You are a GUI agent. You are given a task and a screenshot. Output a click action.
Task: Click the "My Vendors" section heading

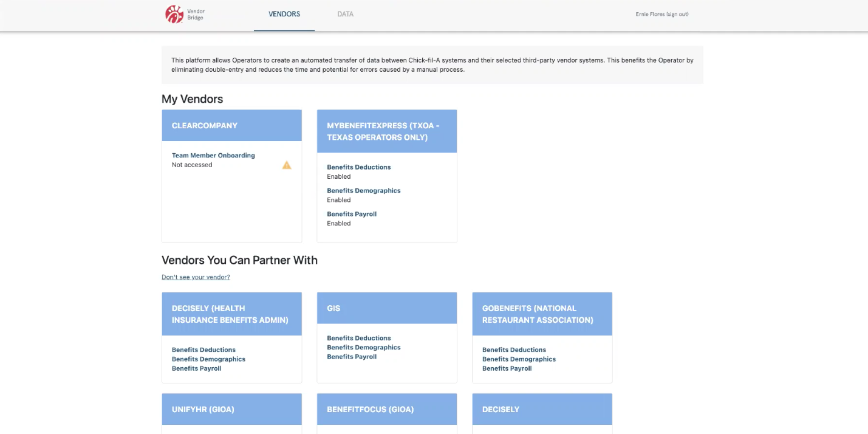tap(193, 99)
